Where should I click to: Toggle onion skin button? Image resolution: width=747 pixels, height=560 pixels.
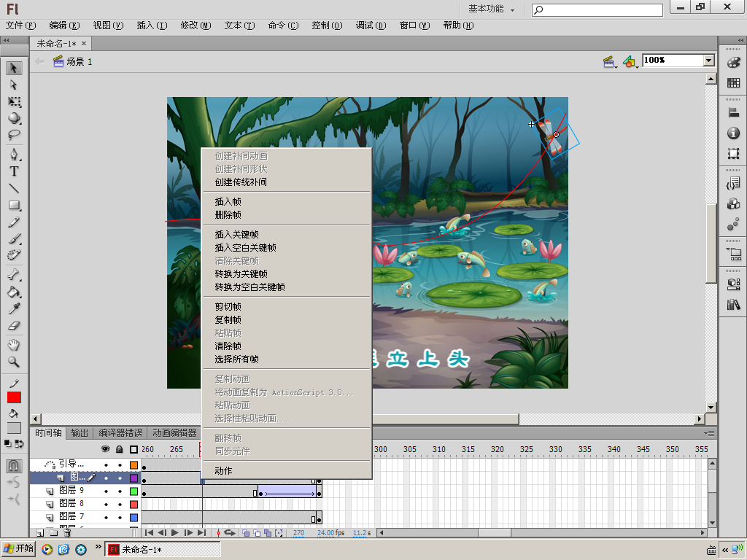pos(246,532)
